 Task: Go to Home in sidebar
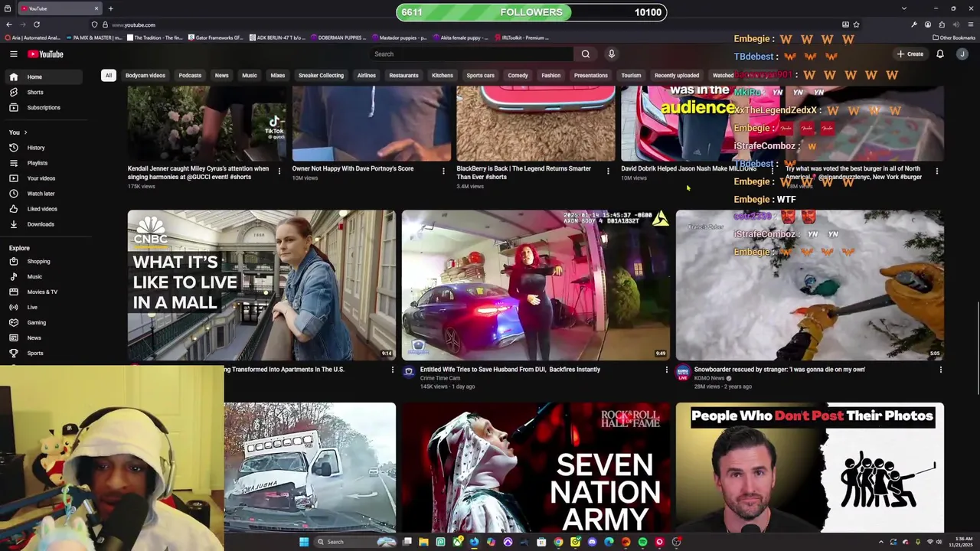[x=44, y=77]
